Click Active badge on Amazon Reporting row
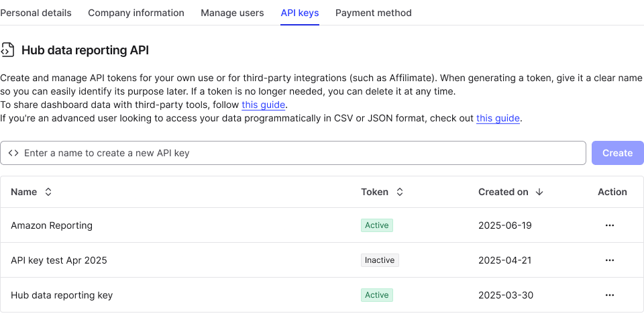 point(376,225)
